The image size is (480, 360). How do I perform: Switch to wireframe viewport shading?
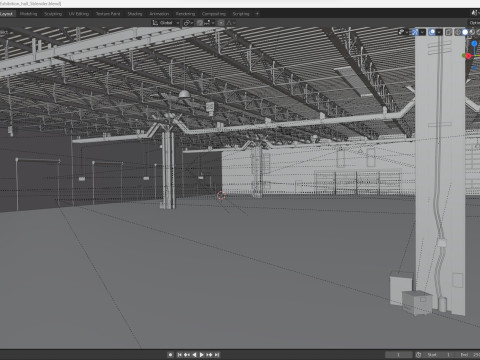pyautogui.click(x=458, y=32)
